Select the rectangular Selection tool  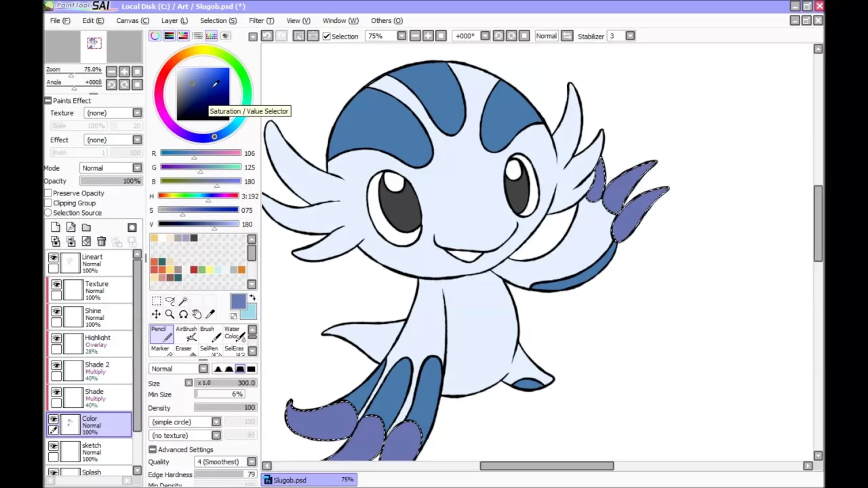[x=157, y=301]
